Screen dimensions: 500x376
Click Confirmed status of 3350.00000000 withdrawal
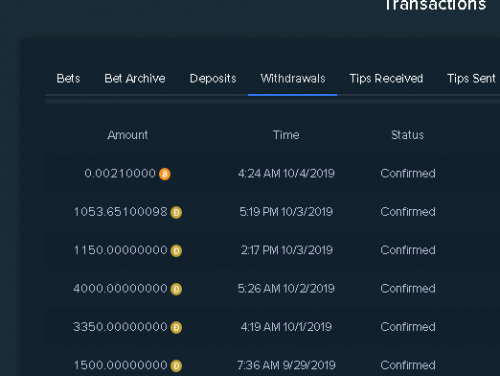408,327
